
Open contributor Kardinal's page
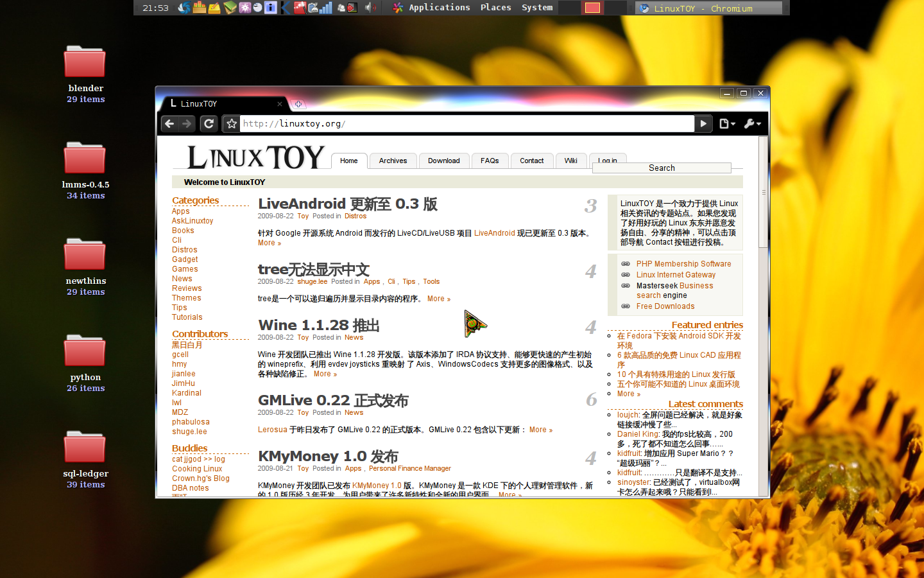tap(187, 393)
